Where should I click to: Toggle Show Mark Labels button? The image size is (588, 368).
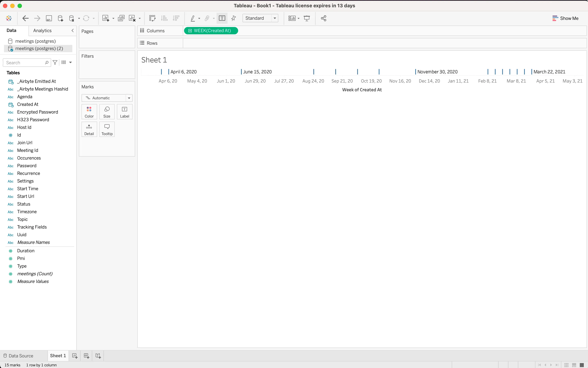(x=222, y=18)
